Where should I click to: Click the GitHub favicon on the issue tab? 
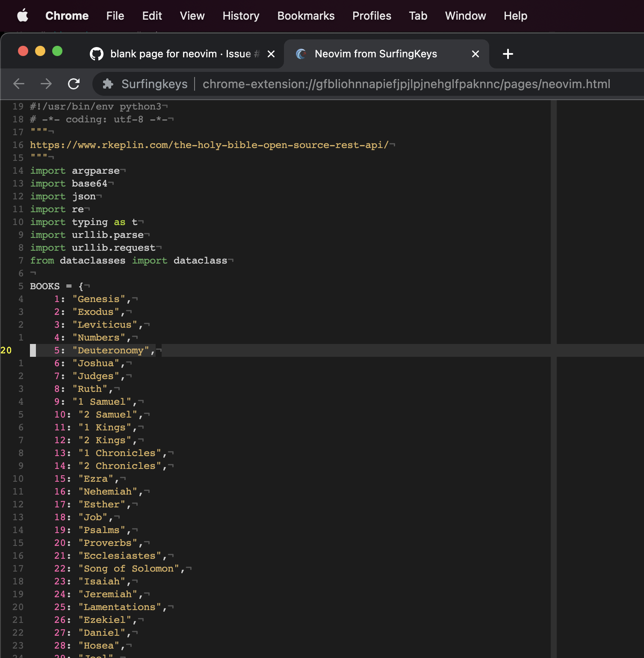coord(97,53)
